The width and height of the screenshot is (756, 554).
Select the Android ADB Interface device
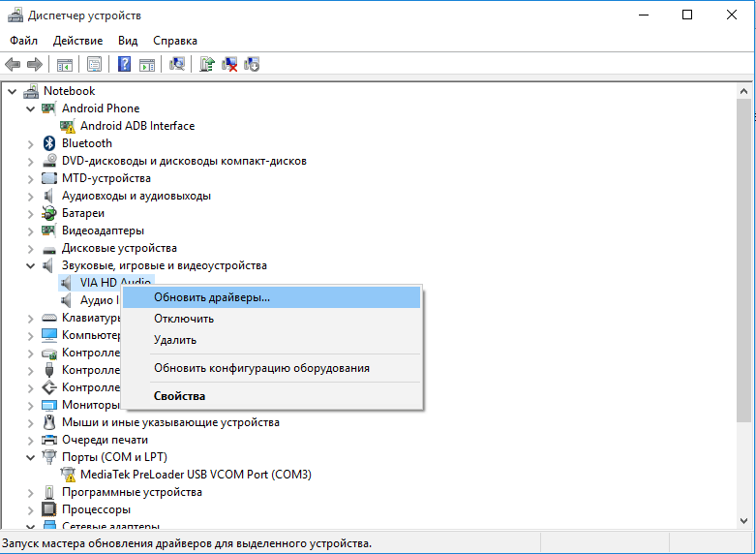point(136,126)
